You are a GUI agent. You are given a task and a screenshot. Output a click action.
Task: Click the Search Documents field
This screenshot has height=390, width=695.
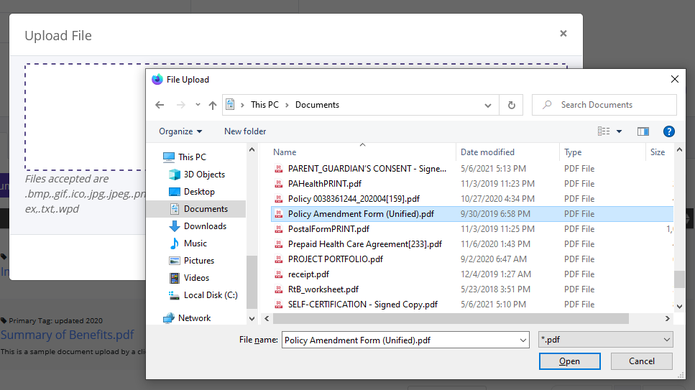[x=604, y=105]
